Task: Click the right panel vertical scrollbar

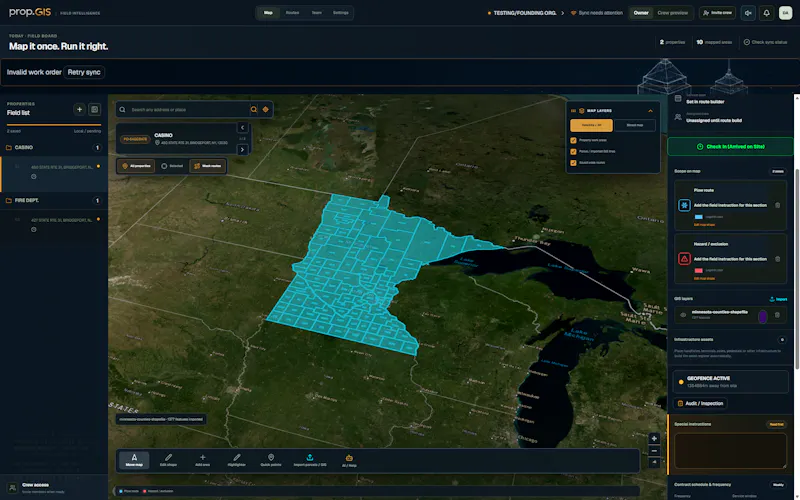Action: coord(797,268)
